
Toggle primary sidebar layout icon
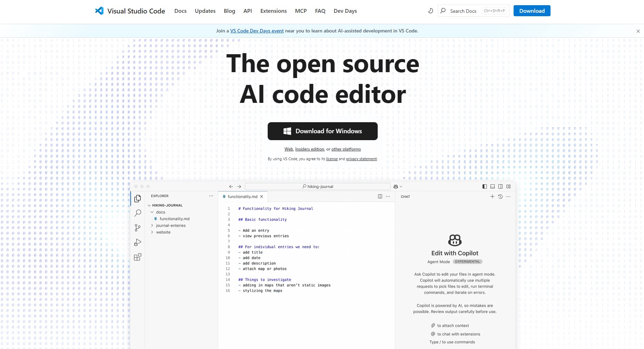pos(485,186)
